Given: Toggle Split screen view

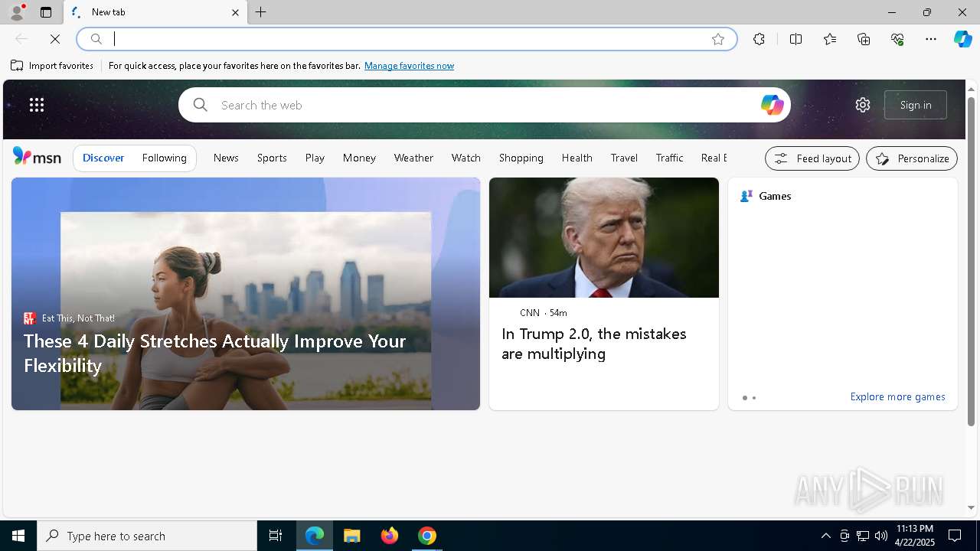Looking at the screenshot, I should pos(795,39).
